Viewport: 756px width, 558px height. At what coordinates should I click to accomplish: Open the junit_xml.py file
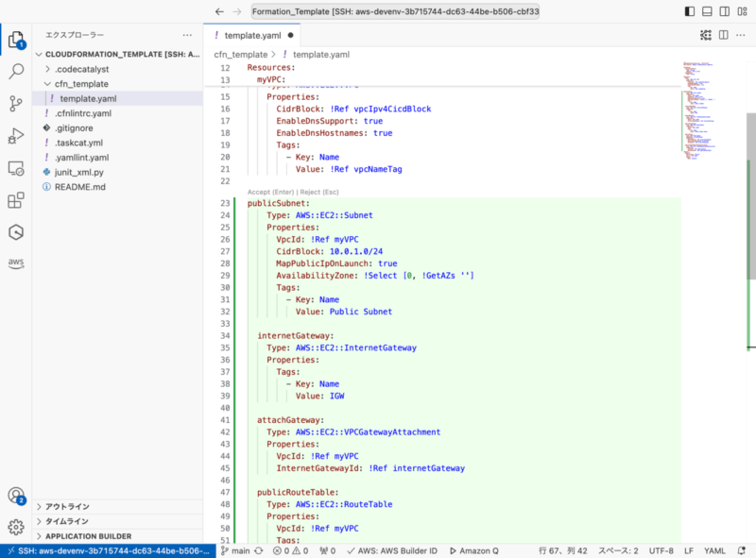[117, 172]
